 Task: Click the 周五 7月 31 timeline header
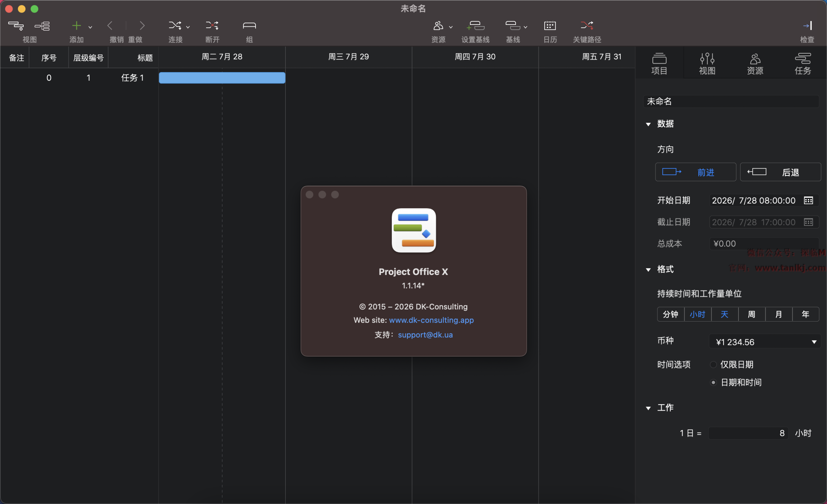click(587, 57)
